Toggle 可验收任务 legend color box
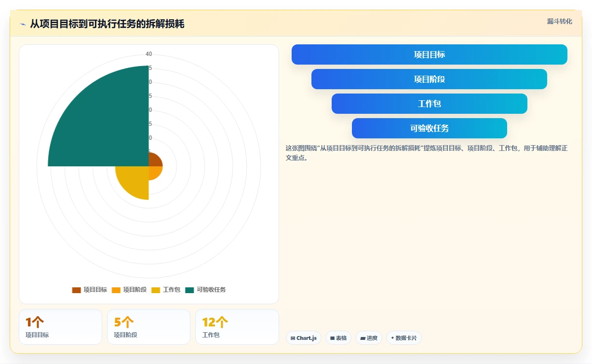The height and width of the screenshot is (364, 592). click(189, 290)
